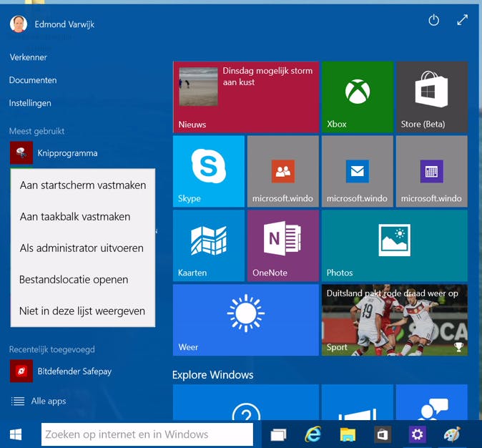482x448 pixels.
Task: Open the purple Calendar tile
Action: (x=432, y=171)
